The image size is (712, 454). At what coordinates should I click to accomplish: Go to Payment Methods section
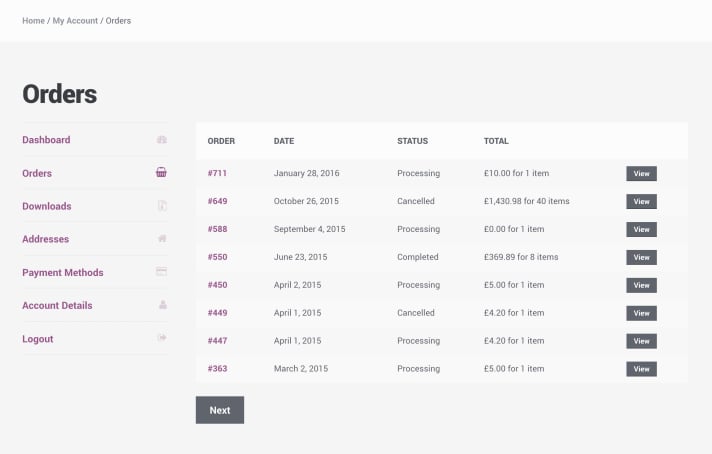(x=63, y=272)
